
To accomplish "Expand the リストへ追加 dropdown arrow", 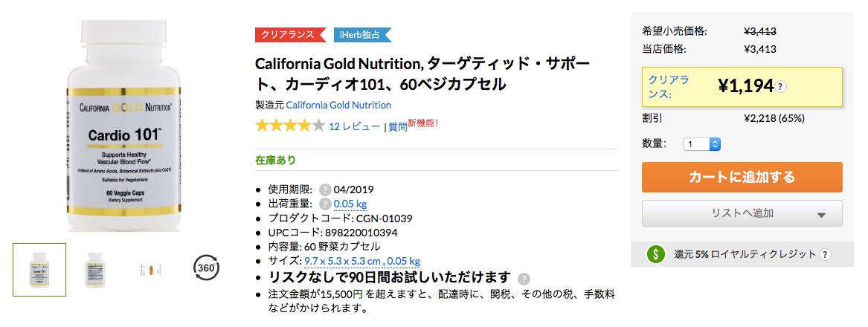I will [821, 215].
